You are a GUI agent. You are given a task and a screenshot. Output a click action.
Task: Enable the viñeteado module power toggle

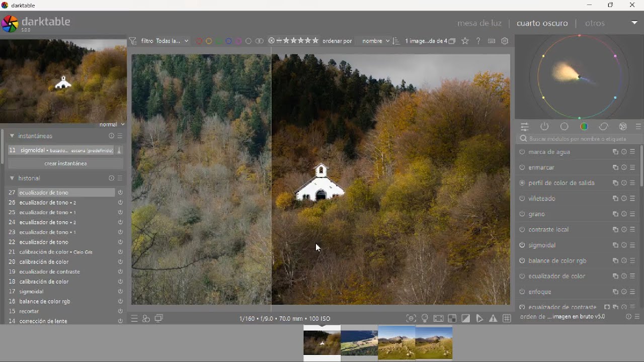[x=522, y=199]
